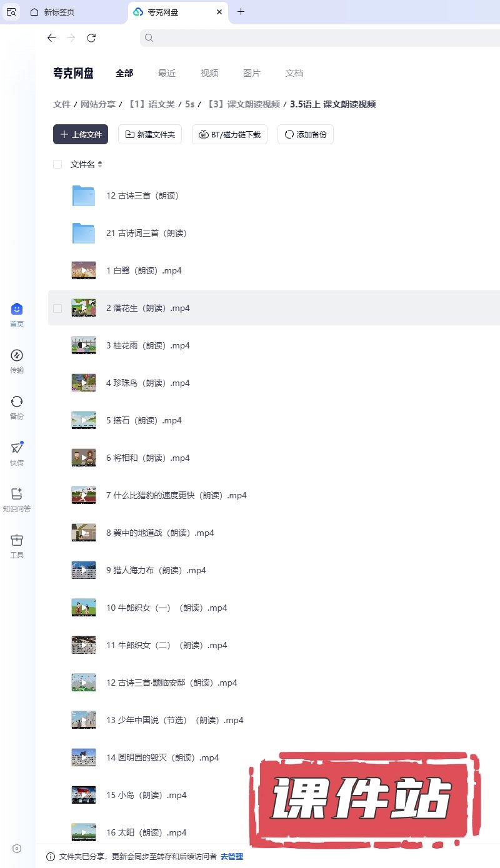This screenshot has width=500, height=868.
Task: Reload the page with the refresh icon
Action: tap(91, 38)
